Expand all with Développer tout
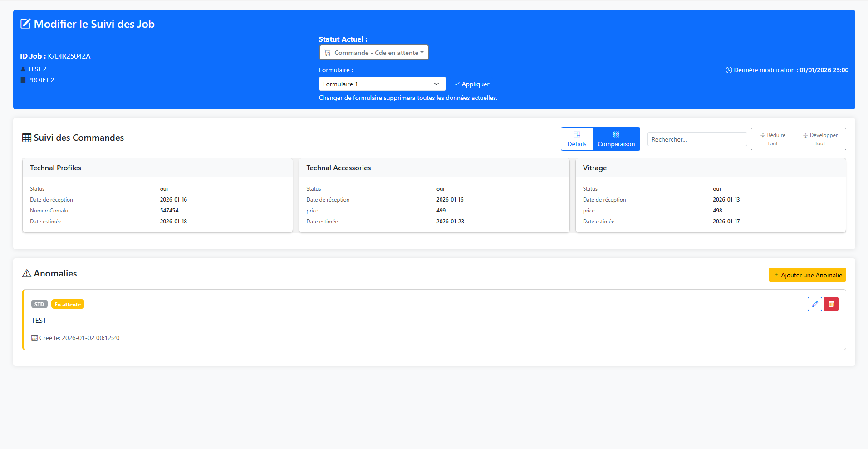868x449 pixels. coord(820,139)
